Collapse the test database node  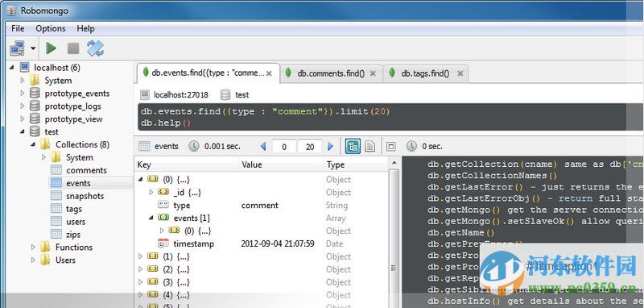[x=23, y=131]
